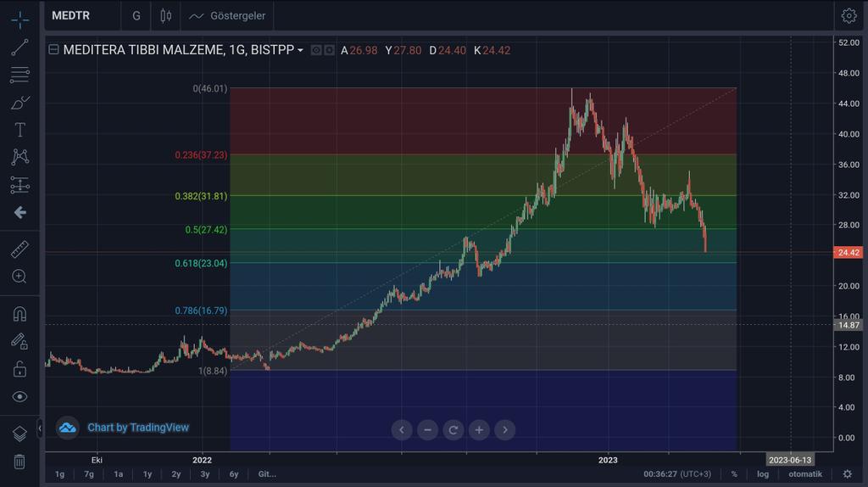
Task: Select the 0.618(23.04) Fibonacci level label
Action: pos(201,263)
